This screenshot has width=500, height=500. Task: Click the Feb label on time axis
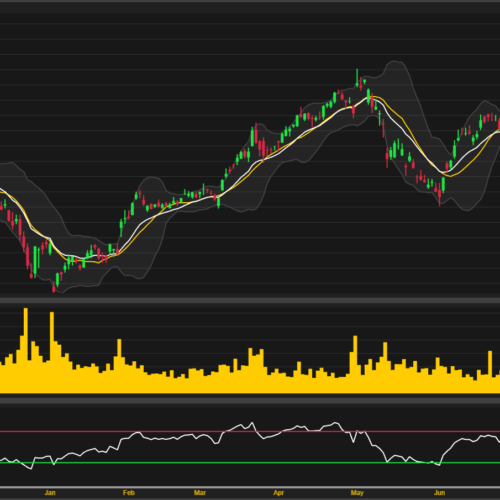129,493
